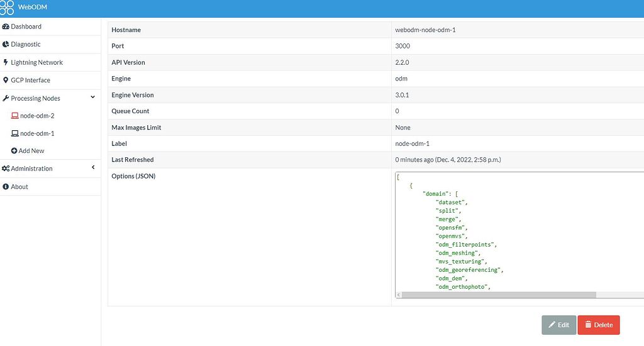Image resolution: width=644 pixels, height=346 pixels.
Task: Click the Dashboard gauge icon
Action: [6, 26]
